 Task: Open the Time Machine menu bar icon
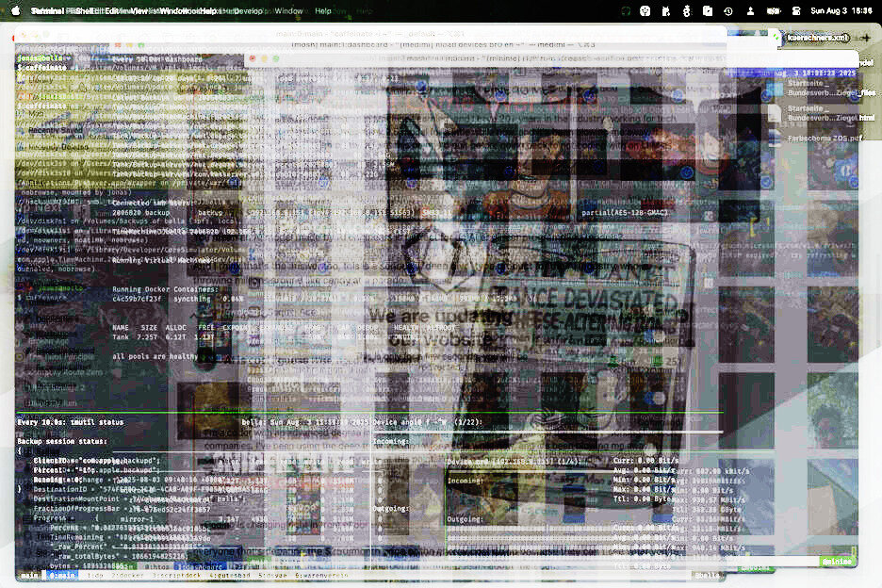[x=728, y=10]
